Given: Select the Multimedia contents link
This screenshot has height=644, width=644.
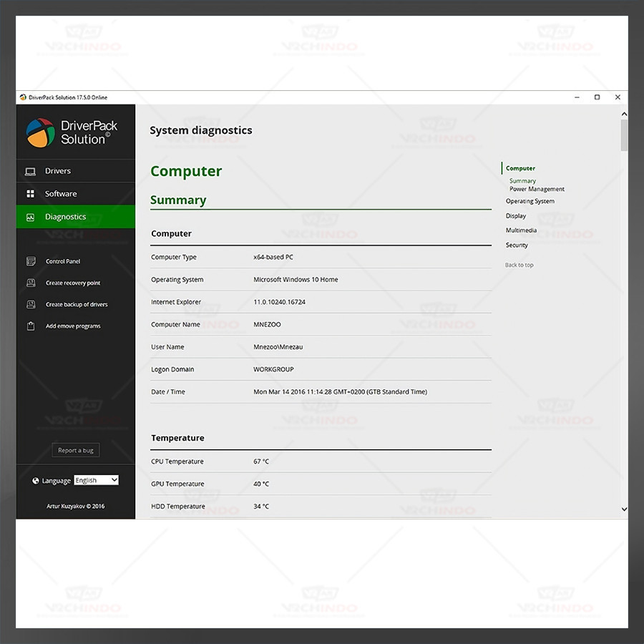Looking at the screenshot, I should [521, 230].
